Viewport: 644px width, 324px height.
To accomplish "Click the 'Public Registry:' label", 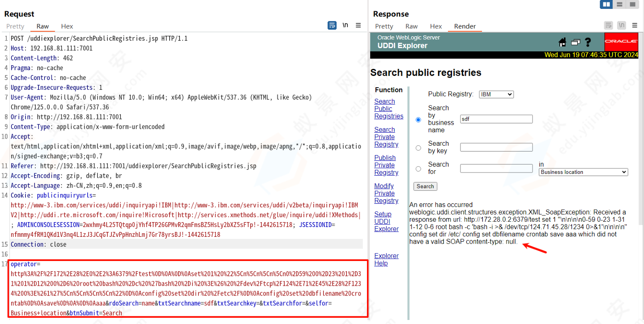I will tap(451, 94).
